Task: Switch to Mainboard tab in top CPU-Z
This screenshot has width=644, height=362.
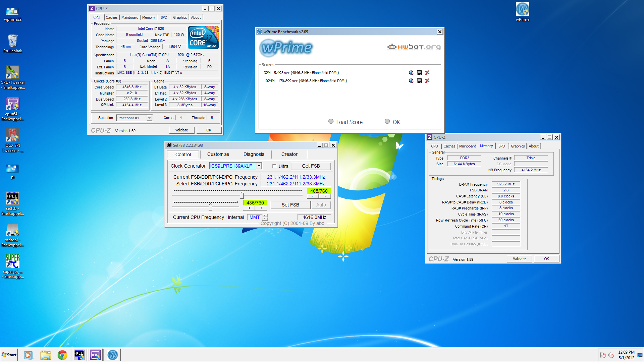Action: 130,17
